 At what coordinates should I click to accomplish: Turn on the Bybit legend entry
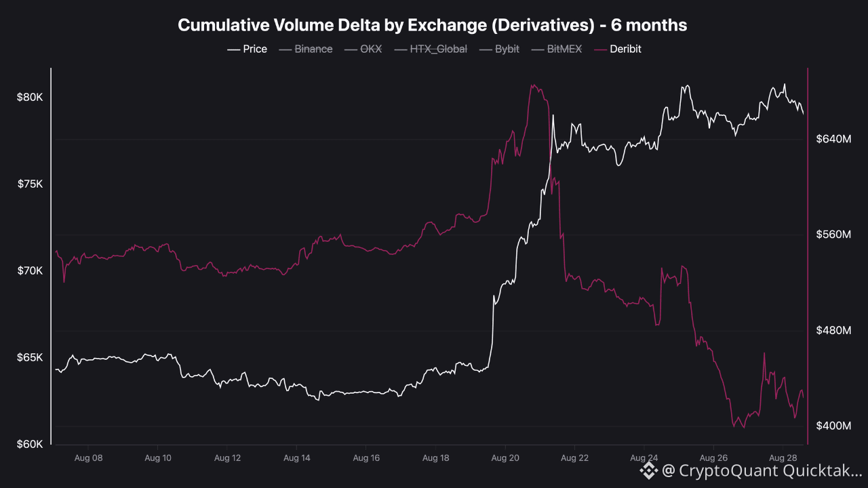499,49
